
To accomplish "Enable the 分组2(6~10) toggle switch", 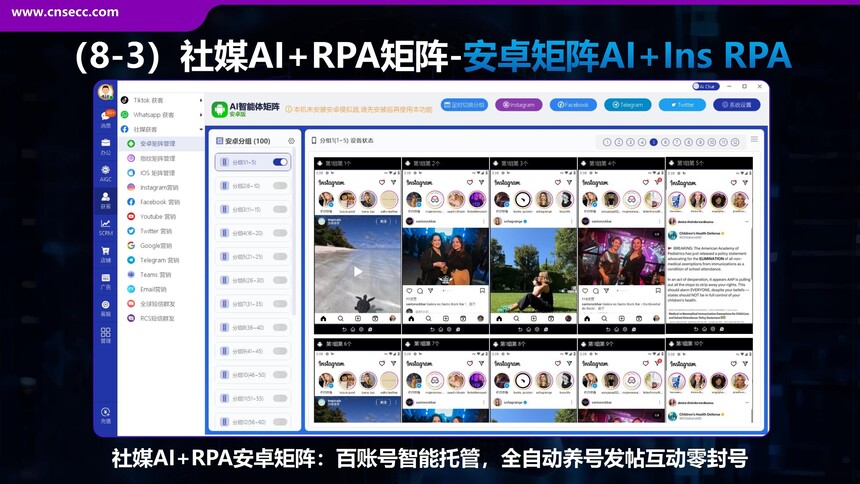I will [x=280, y=185].
